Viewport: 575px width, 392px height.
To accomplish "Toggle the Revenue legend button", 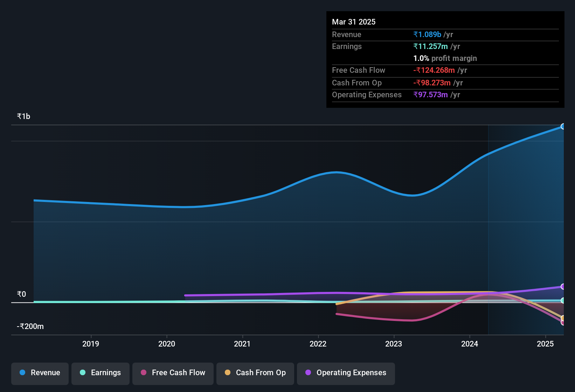I will (x=40, y=373).
